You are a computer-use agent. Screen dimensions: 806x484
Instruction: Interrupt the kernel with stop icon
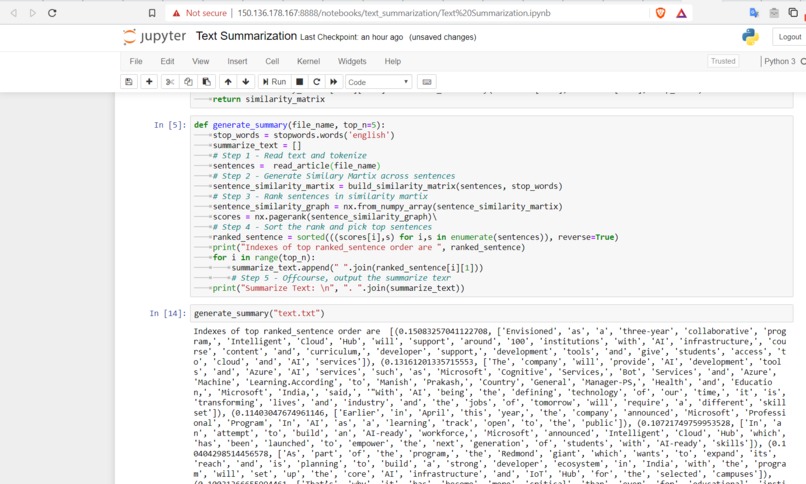(x=300, y=82)
